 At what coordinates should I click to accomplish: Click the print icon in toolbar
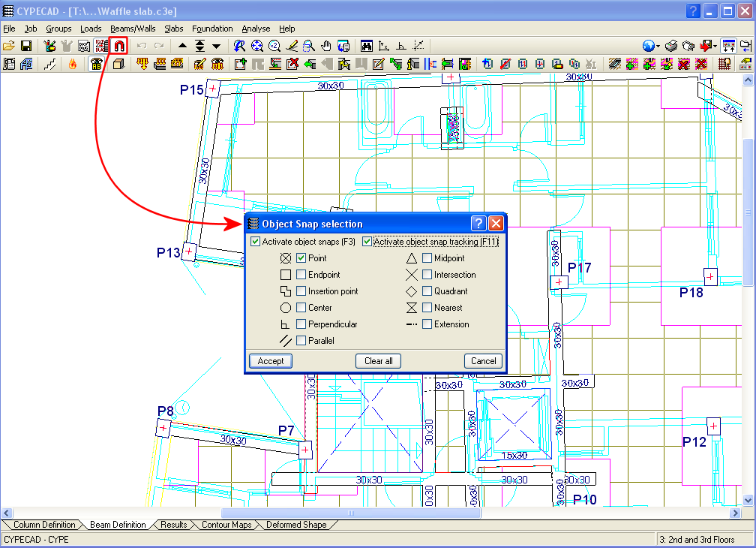671,46
